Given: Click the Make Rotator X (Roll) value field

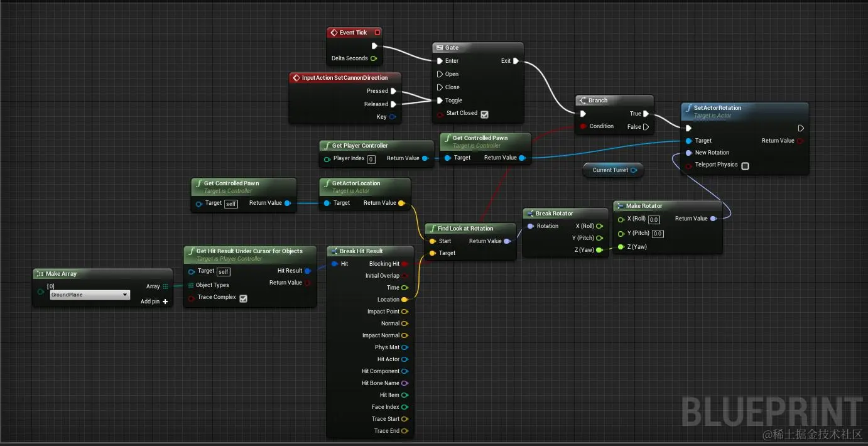Looking at the screenshot, I should (x=654, y=220).
